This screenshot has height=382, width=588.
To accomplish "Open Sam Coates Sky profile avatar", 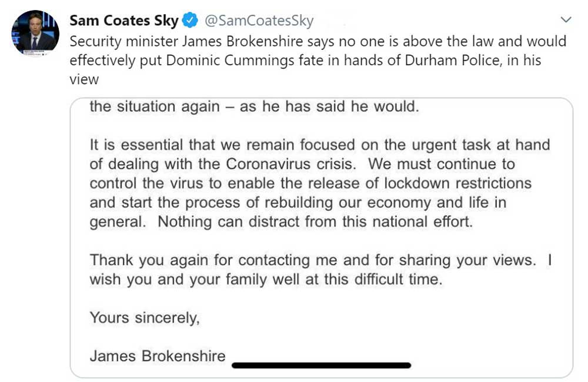I will point(35,33).
